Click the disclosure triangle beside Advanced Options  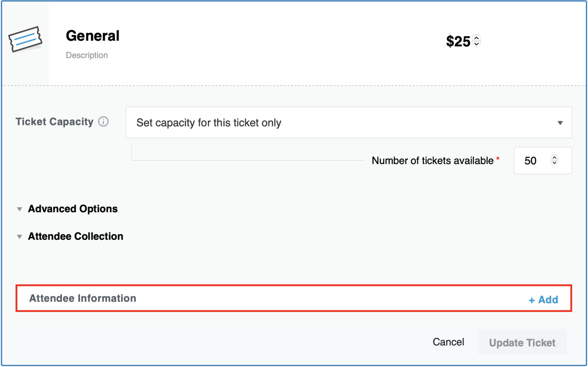tap(19, 209)
